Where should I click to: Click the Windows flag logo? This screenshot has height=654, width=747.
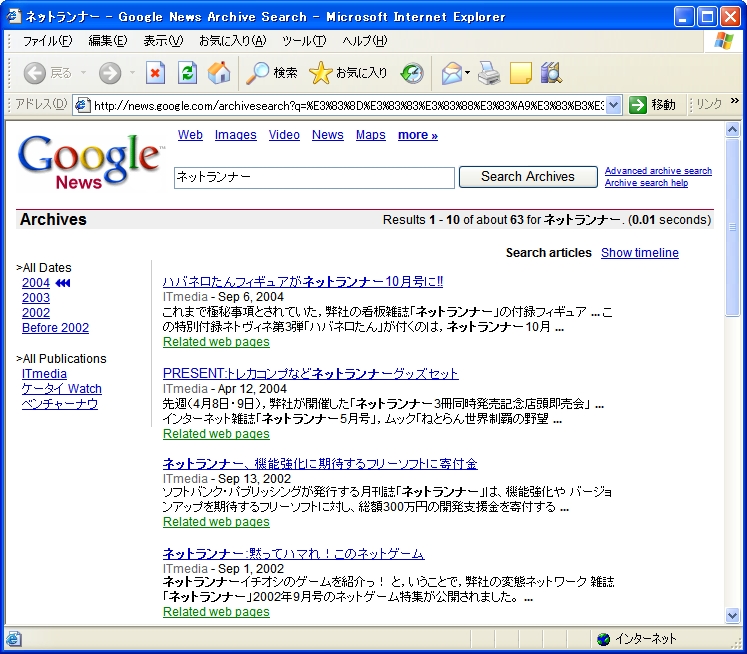point(724,41)
